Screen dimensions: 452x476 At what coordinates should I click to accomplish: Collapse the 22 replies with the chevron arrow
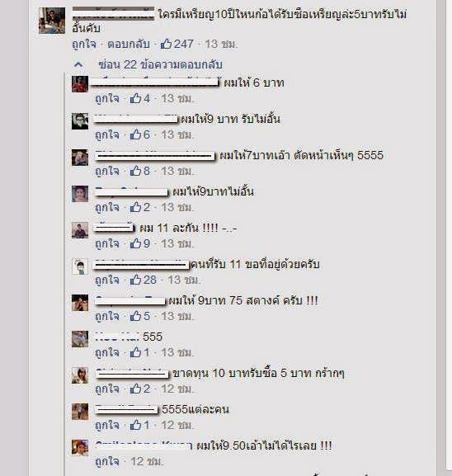coord(78,64)
